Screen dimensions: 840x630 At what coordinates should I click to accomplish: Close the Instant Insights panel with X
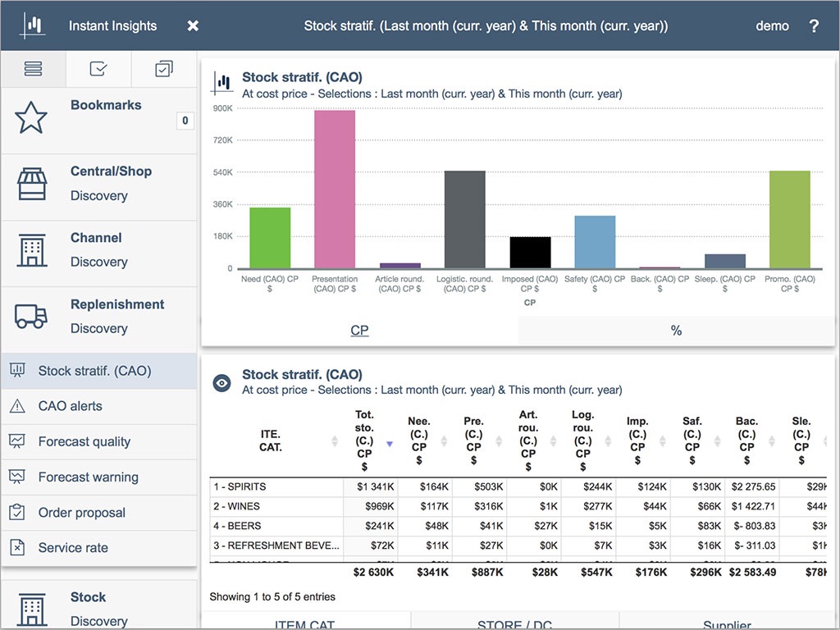pyautogui.click(x=193, y=26)
